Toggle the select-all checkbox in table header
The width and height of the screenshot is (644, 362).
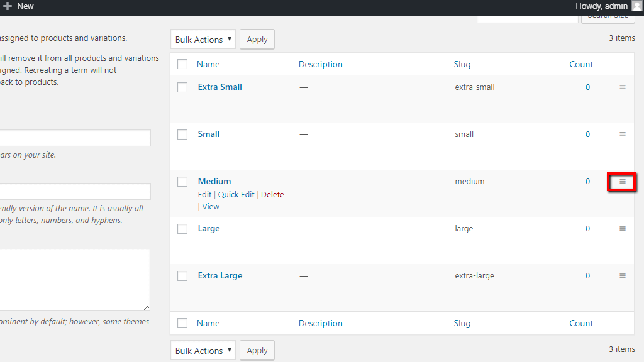(182, 64)
